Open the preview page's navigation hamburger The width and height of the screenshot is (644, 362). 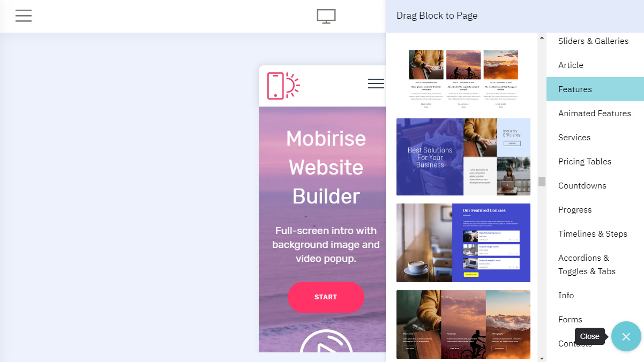[x=376, y=84]
